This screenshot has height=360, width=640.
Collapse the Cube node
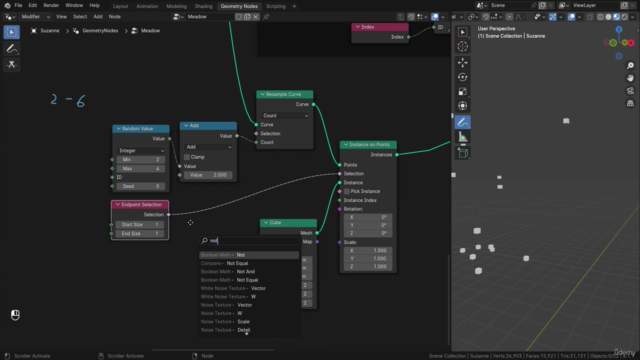[266, 222]
